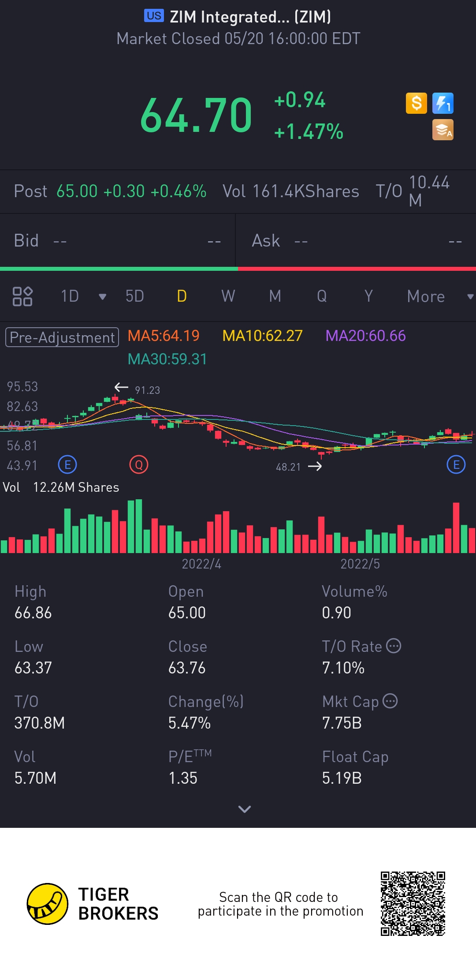Tap the MA5:64.19 indicator label

click(164, 336)
